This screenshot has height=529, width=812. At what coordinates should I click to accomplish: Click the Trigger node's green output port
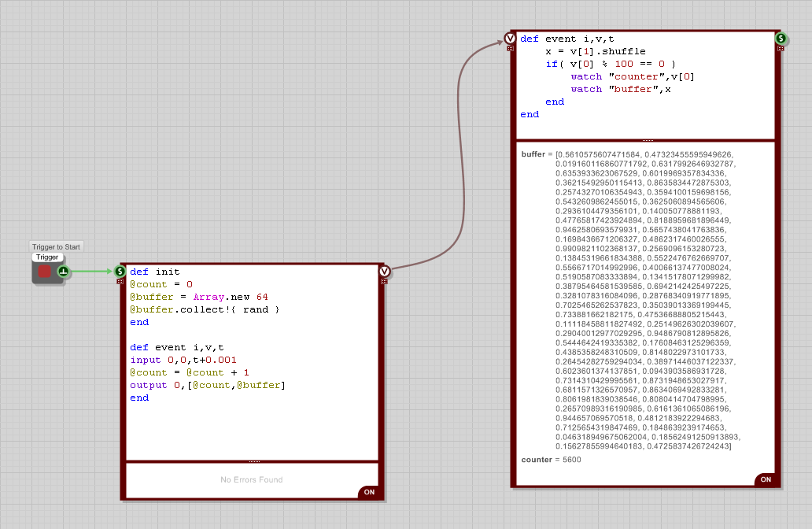63,272
